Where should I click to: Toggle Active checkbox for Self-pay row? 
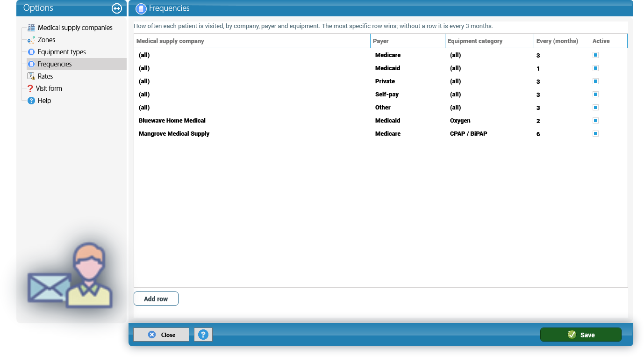tap(595, 95)
